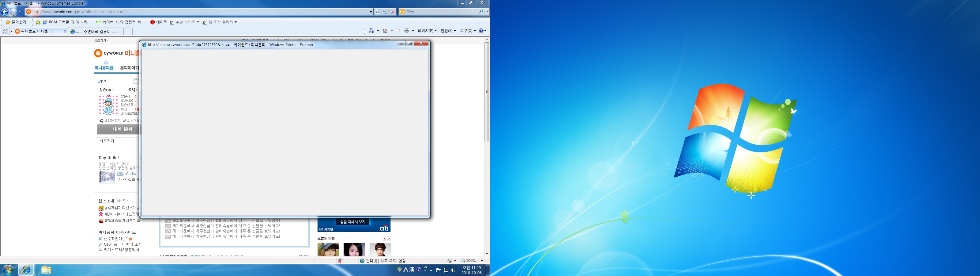Open the 바로가기 dropdown box
Viewport: 980px width, 276px height.
pyautogui.click(x=117, y=141)
